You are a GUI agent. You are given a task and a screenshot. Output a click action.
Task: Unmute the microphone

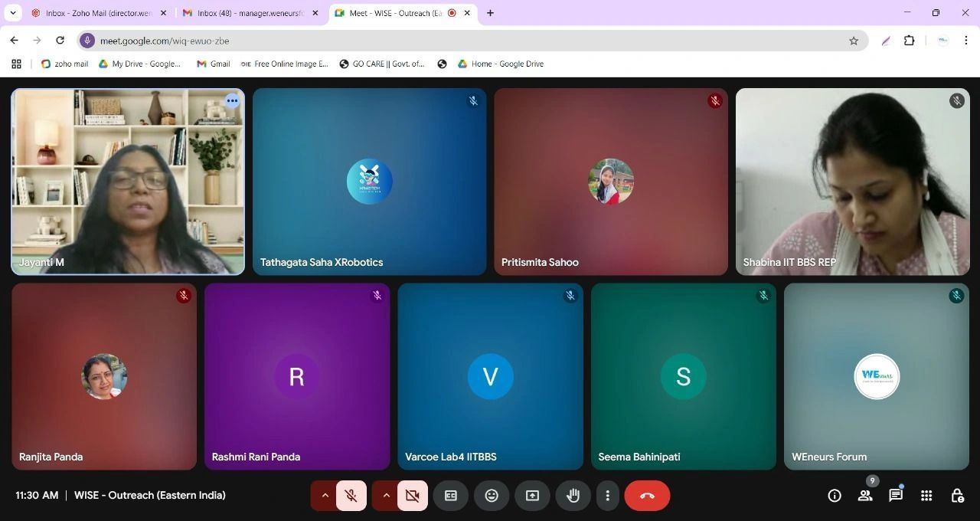(x=351, y=496)
